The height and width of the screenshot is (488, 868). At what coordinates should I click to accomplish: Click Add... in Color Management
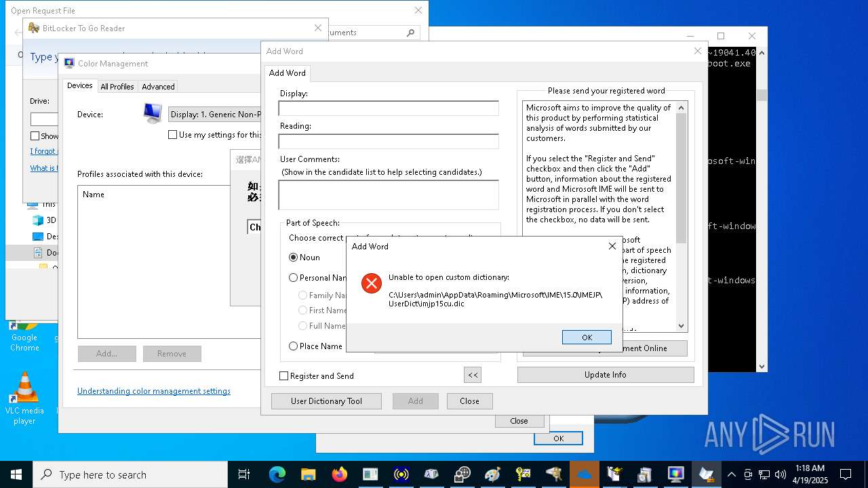pyautogui.click(x=106, y=354)
